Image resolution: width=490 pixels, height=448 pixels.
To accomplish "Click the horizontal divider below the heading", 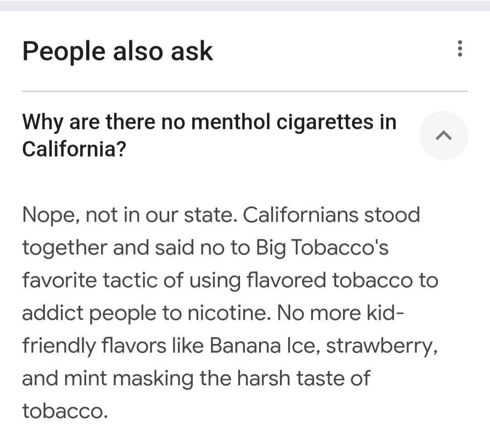I will (245, 91).
